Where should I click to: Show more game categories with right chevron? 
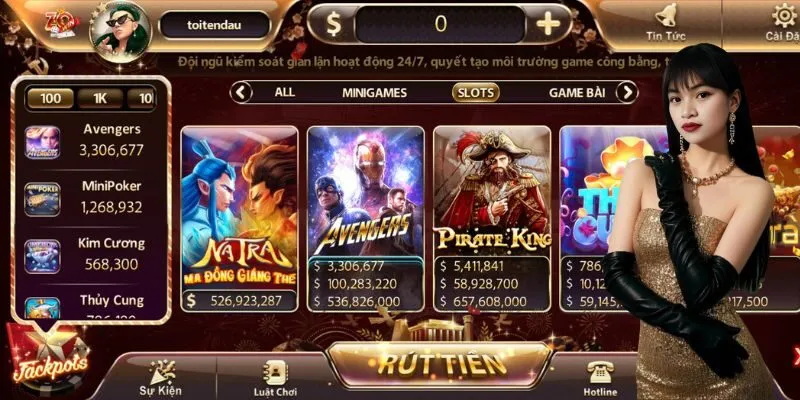[x=627, y=92]
